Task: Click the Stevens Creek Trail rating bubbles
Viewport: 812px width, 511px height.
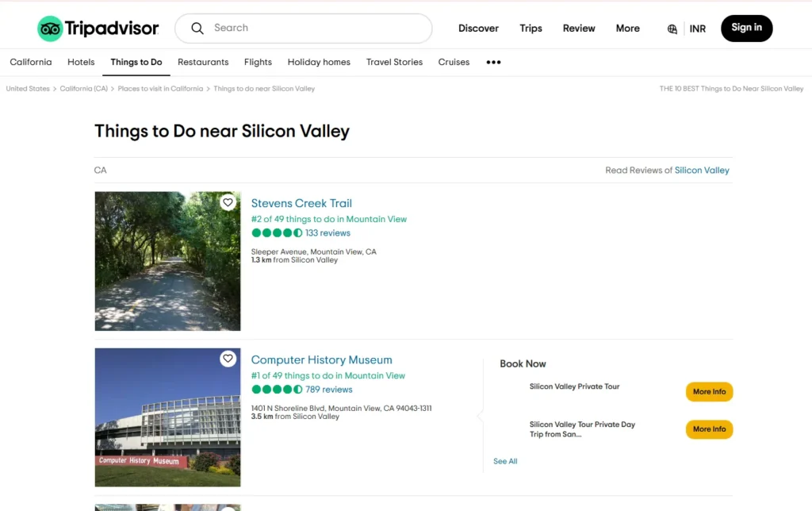Action: coord(277,232)
